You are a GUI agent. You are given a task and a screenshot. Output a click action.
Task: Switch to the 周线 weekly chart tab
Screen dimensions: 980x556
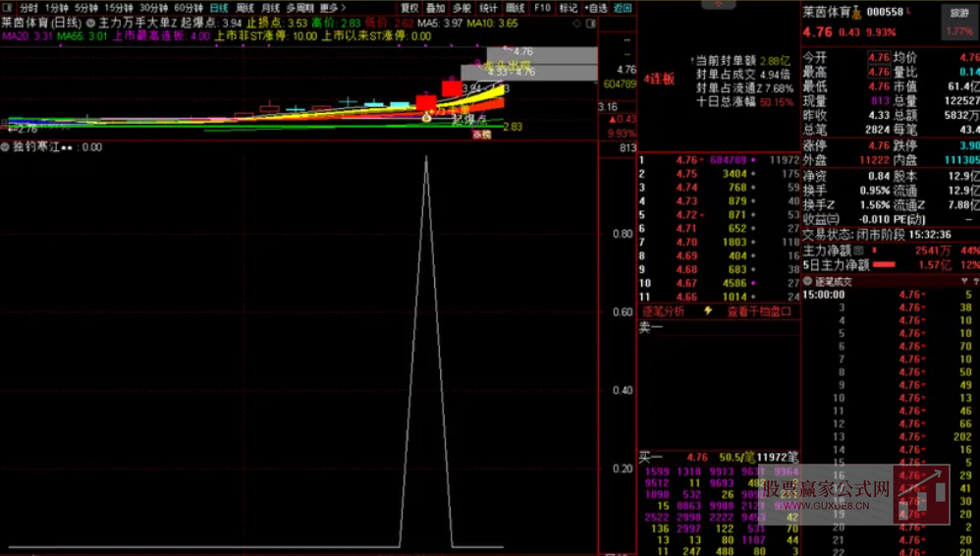tap(245, 7)
